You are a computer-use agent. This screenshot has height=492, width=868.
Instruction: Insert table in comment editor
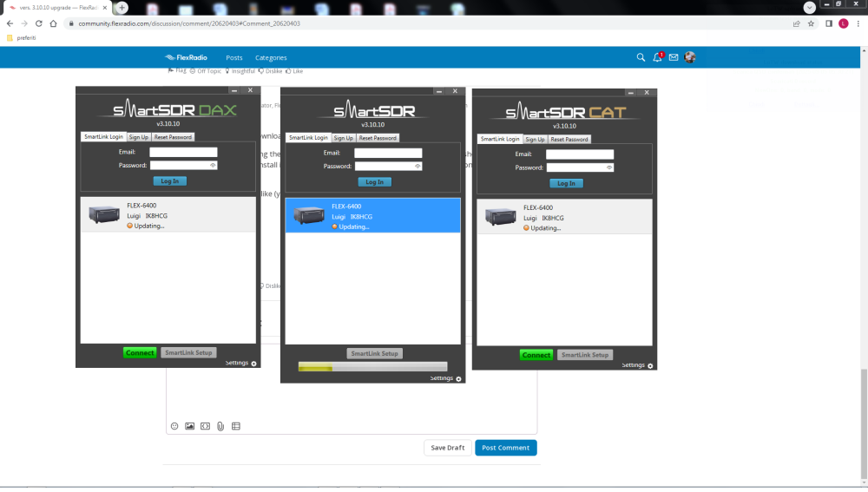point(236,426)
